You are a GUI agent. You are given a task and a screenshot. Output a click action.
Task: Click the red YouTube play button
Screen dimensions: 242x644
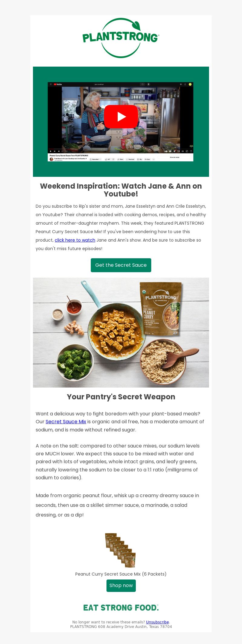[121, 117]
